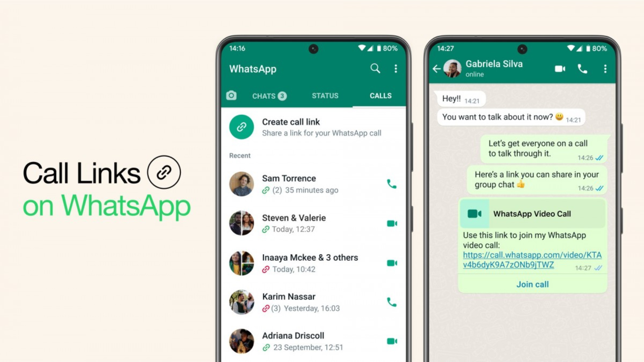The height and width of the screenshot is (362, 644).
Task: Tap video call icon to call Steven & Valerie
Action: click(x=391, y=223)
